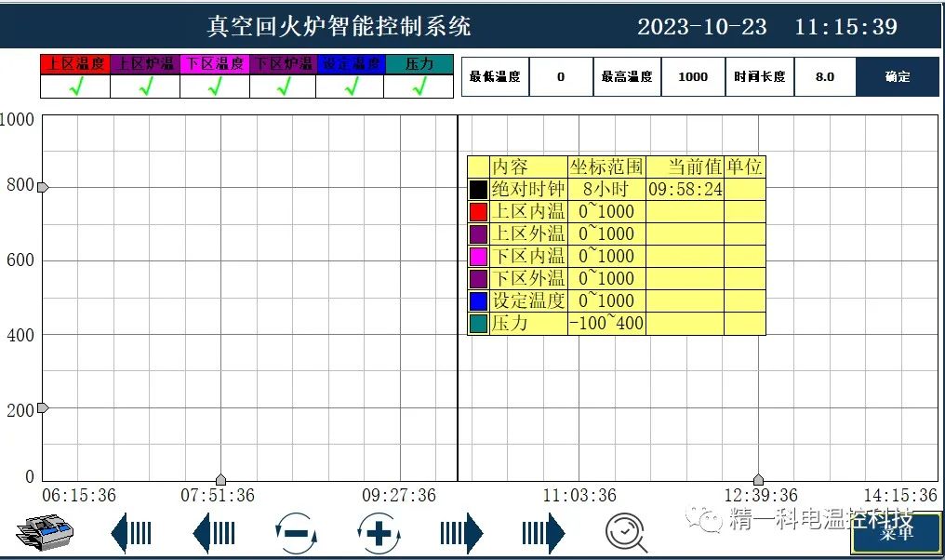Click the magenta color swatch for 下区内温
Screen dimensions: 945x560
click(478, 256)
